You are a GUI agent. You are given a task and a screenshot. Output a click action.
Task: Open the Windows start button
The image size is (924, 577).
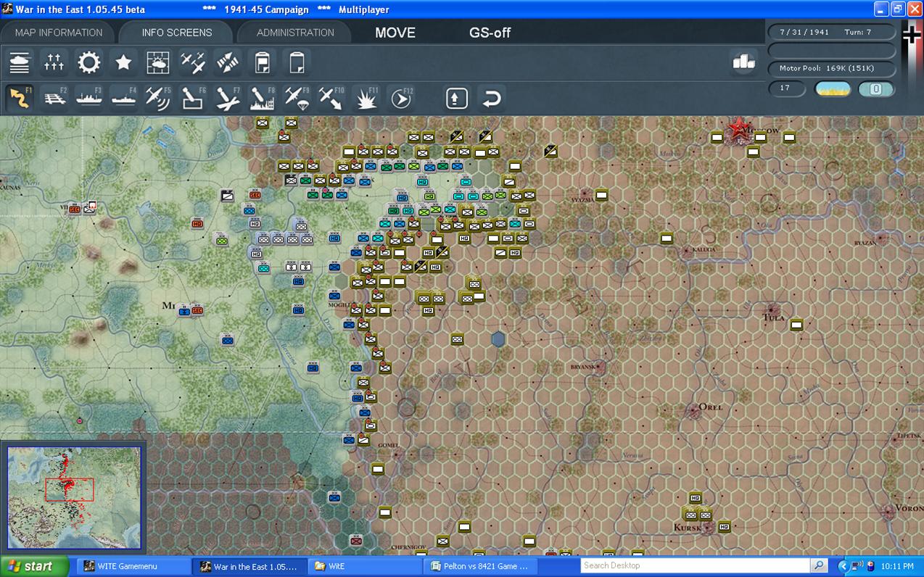click(35, 566)
